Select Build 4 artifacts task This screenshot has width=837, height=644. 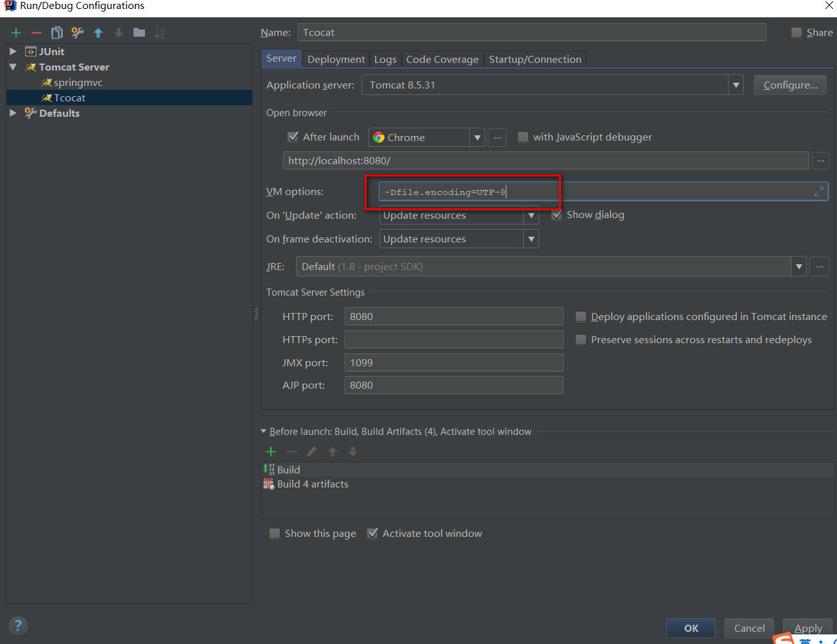point(548,484)
